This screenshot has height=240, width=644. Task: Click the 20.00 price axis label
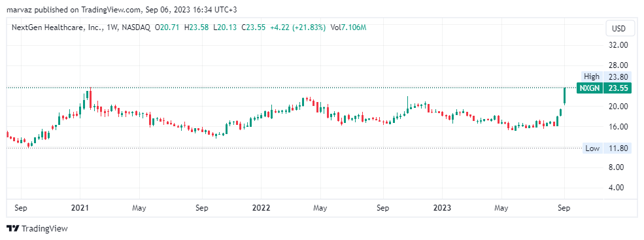click(618, 106)
